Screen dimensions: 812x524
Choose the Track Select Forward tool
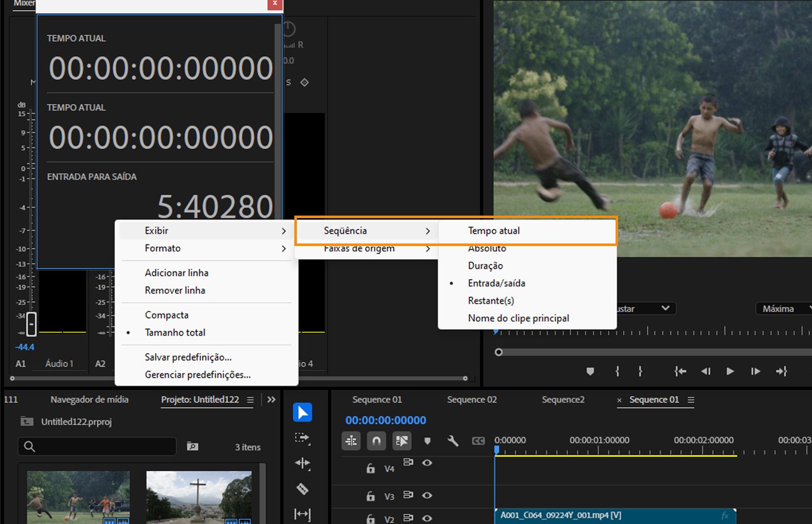click(x=302, y=438)
